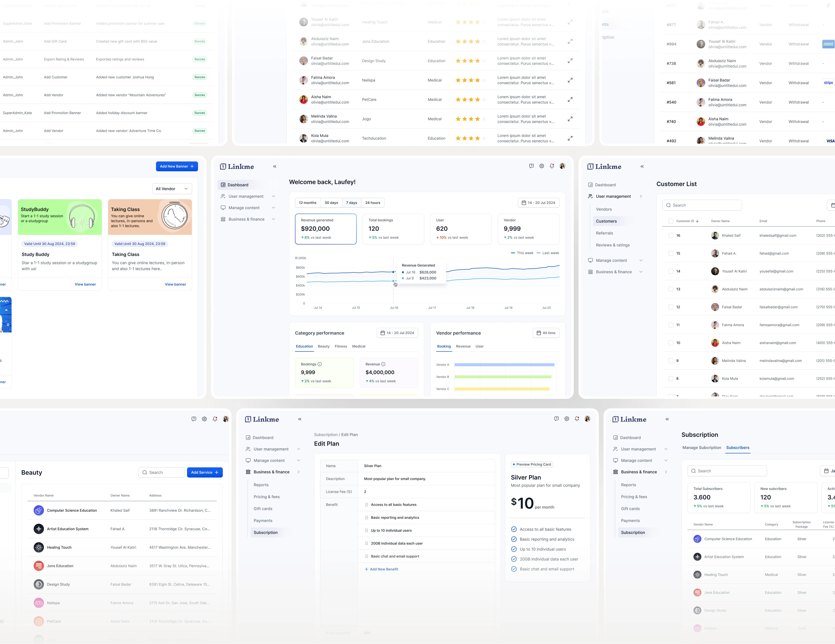
Task: Collapse sidebar in Subscription panel
Action: (667, 419)
